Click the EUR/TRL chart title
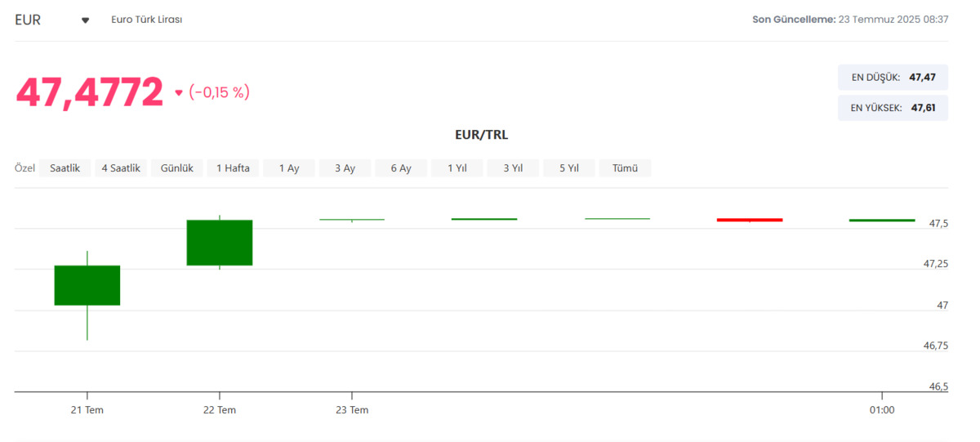The width and height of the screenshot is (980, 442). coord(482,135)
